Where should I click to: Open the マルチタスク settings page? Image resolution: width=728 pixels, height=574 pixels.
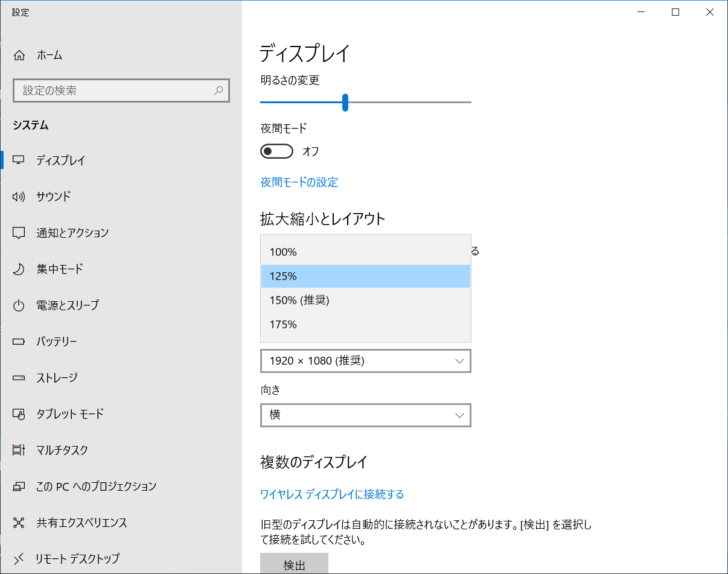coord(62,450)
